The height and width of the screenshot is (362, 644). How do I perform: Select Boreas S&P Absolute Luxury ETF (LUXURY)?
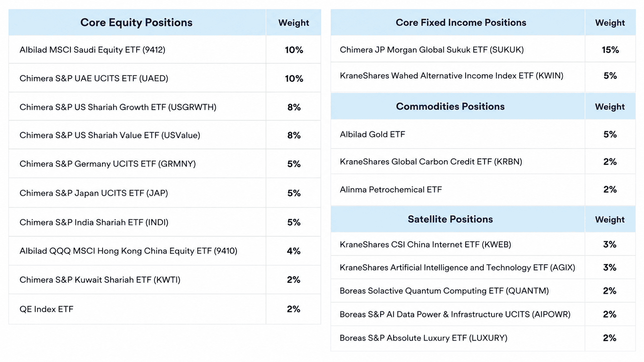pos(423,338)
